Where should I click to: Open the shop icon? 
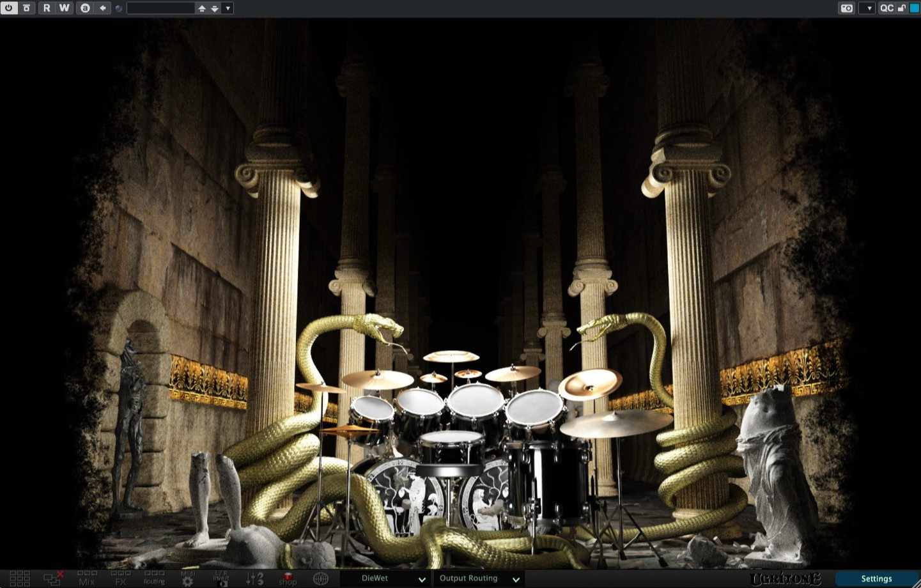(288, 578)
